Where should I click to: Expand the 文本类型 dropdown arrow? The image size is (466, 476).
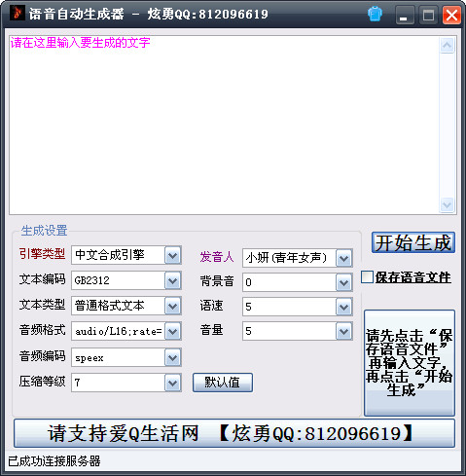tap(172, 306)
